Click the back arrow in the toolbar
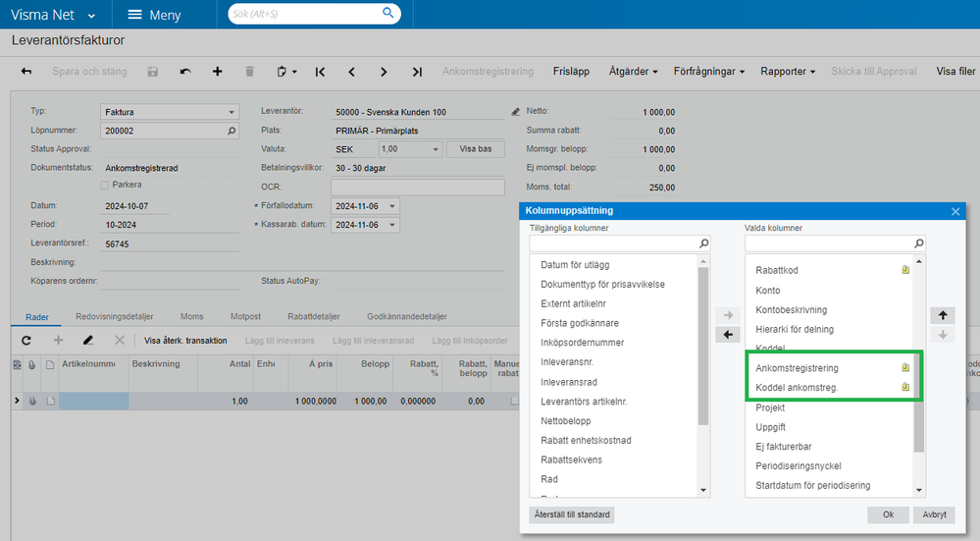 click(x=26, y=72)
